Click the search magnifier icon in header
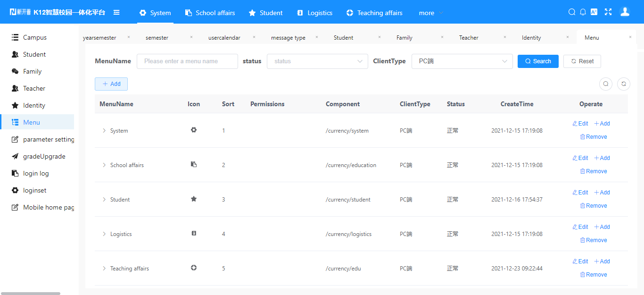Viewport: 644px width, 295px height. point(571,12)
